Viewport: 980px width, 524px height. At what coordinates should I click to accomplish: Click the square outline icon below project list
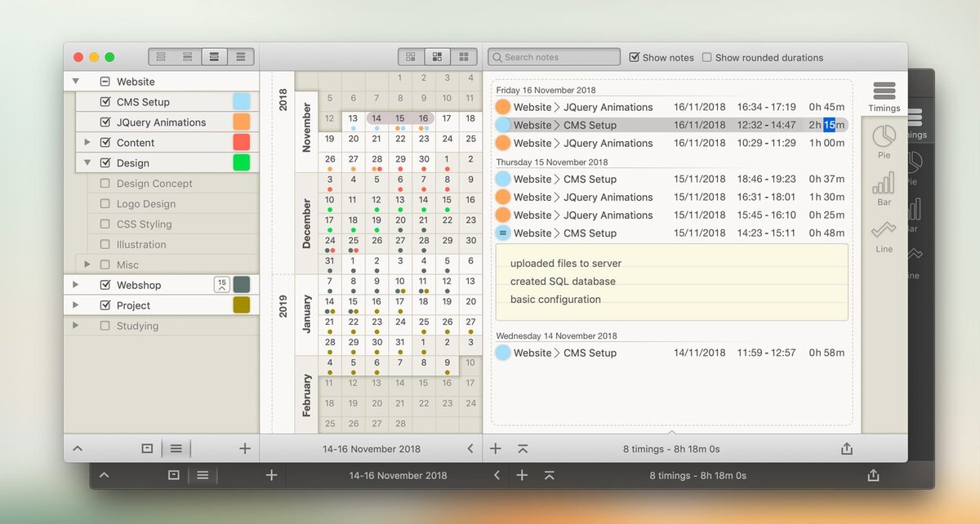coord(147,448)
